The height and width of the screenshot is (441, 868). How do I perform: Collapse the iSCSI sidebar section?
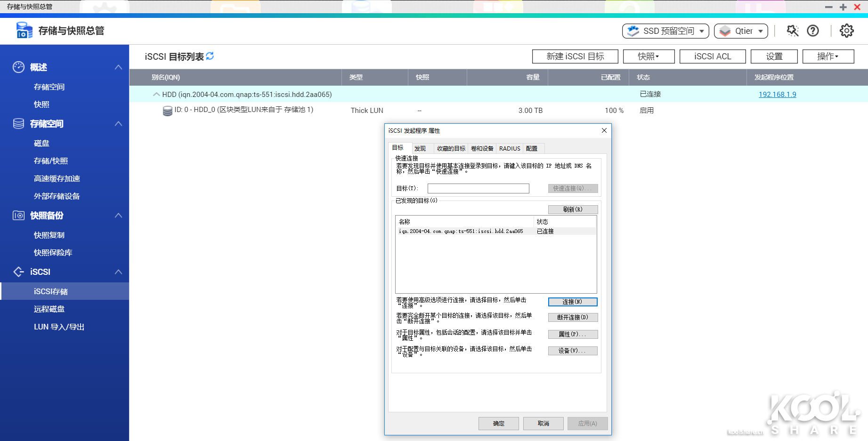point(118,272)
